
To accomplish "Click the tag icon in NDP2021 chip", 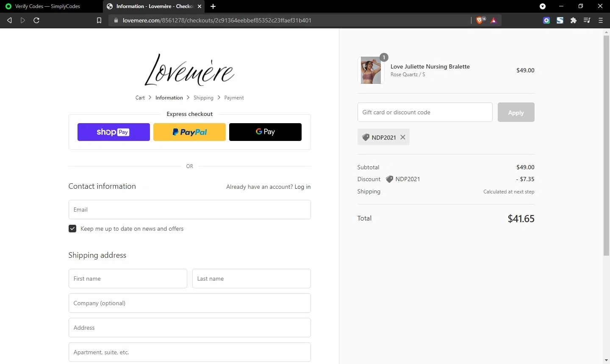I will [x=366, y=137].
